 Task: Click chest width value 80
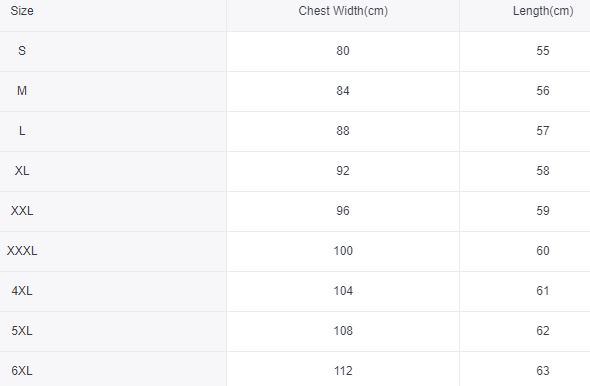[x=343, y=51]
